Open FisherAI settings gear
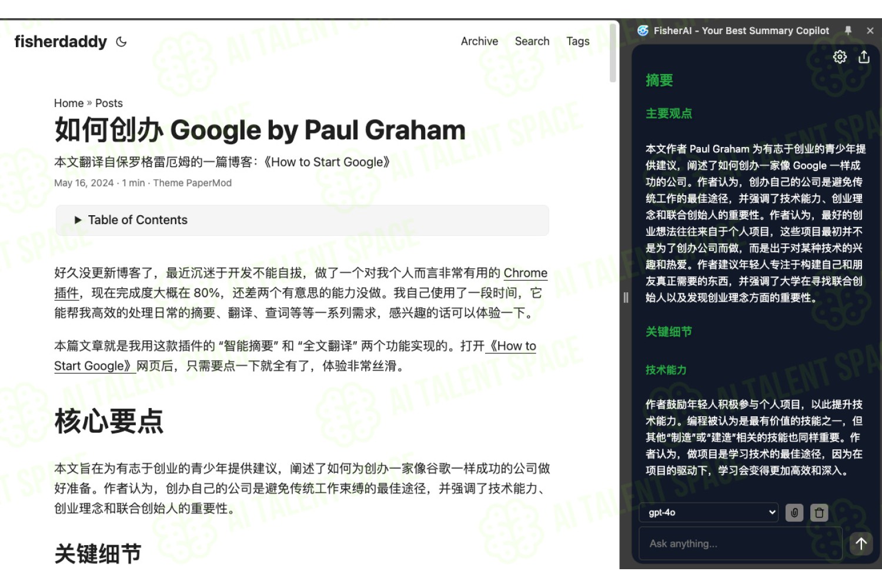This screenshot has width=882, height=588. 840,56
